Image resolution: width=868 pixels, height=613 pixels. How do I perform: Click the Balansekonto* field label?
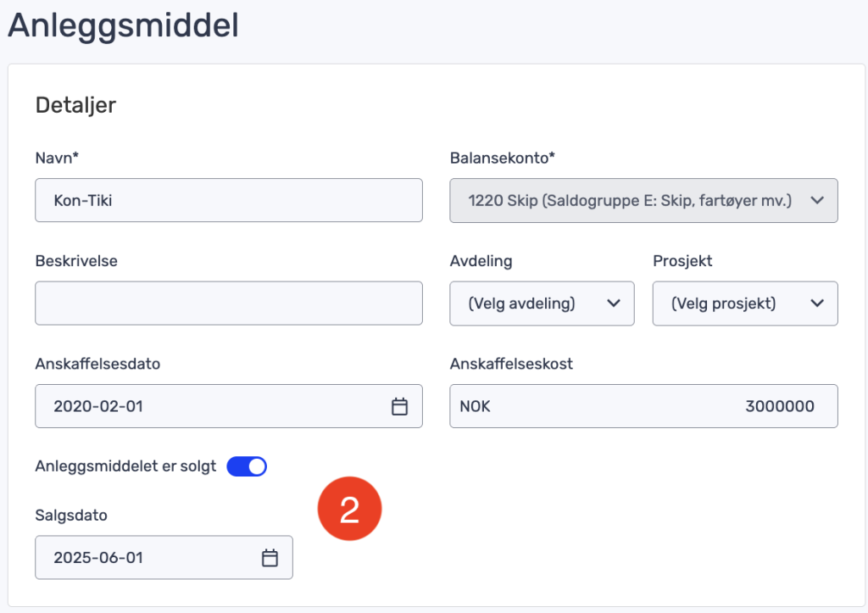(x=503, y=158)
